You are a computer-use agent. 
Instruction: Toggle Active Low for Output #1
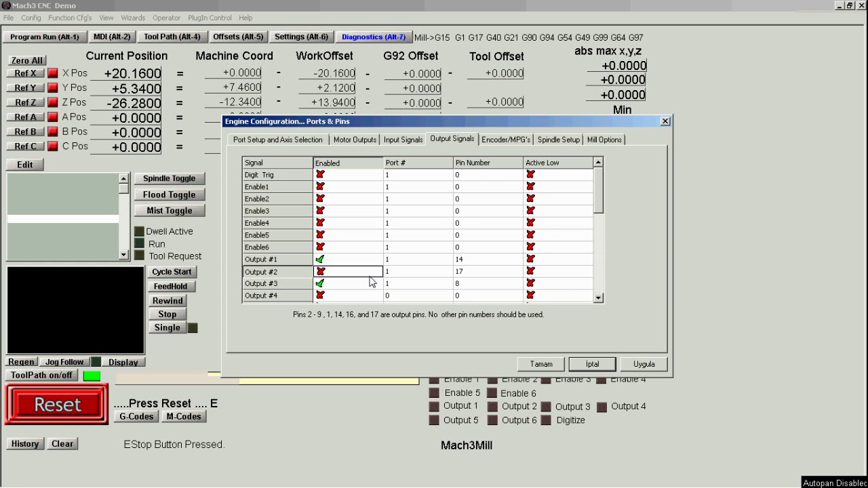pos(530,259)
